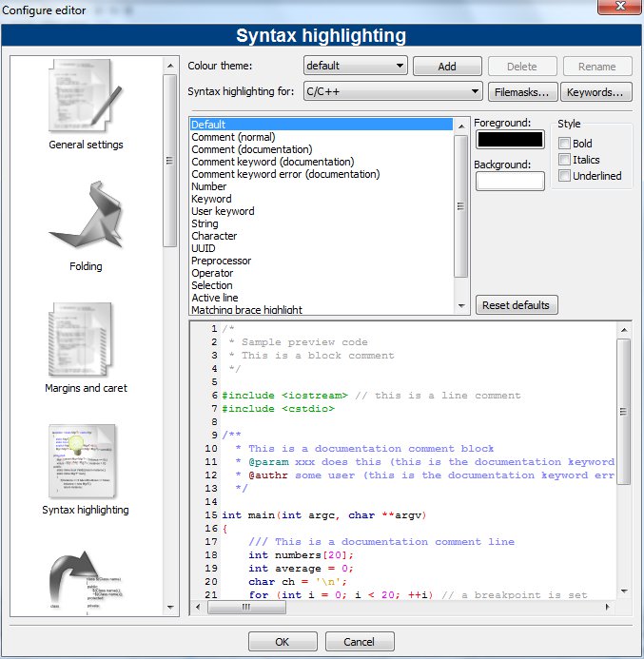
Task: Select 'Matching brace highlight' list entry
Action: (x=322, y=309)
